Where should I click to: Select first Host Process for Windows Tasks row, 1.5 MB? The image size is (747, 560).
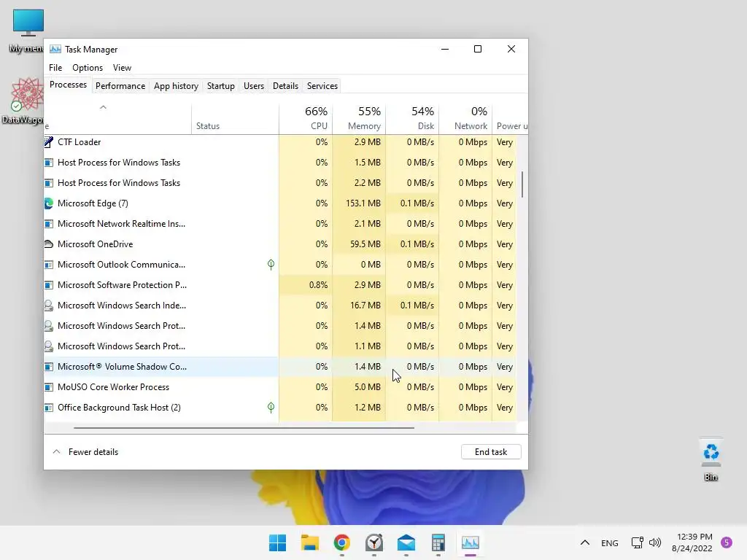(x=280, y=163)
